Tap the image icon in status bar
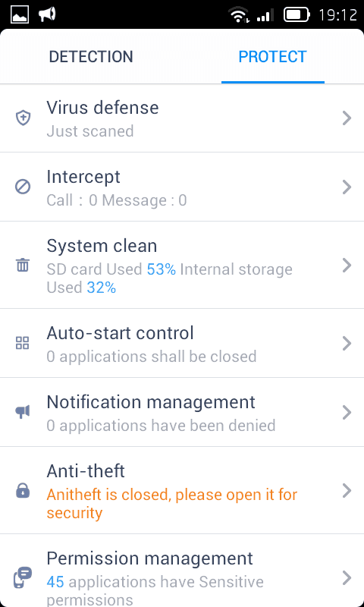The height and width of the screenshot is (607, 364). [20, 15]
